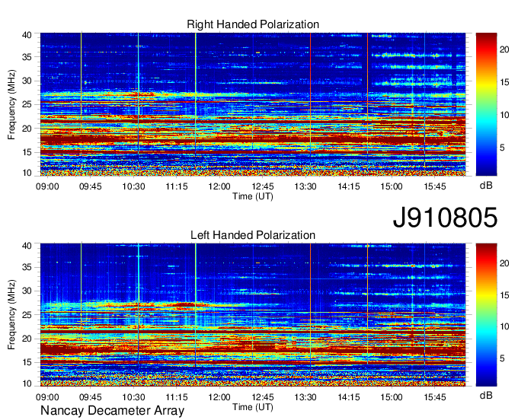
Task: Click the right-handed polarization spectrogram
Action: 253,104
